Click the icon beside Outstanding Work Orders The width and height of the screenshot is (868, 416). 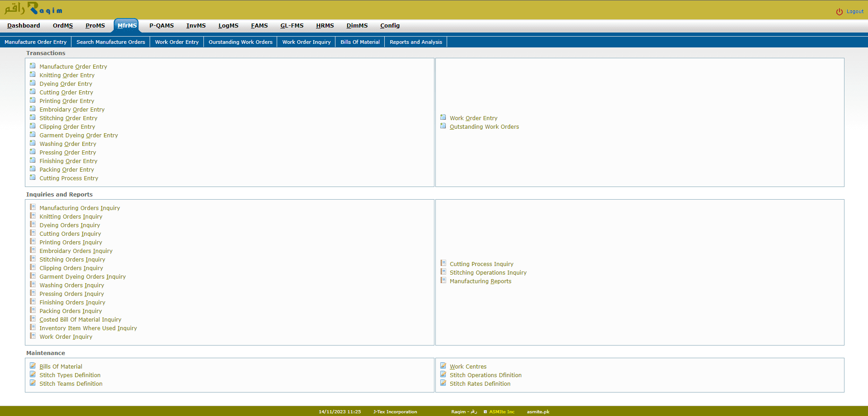point(443,126)
